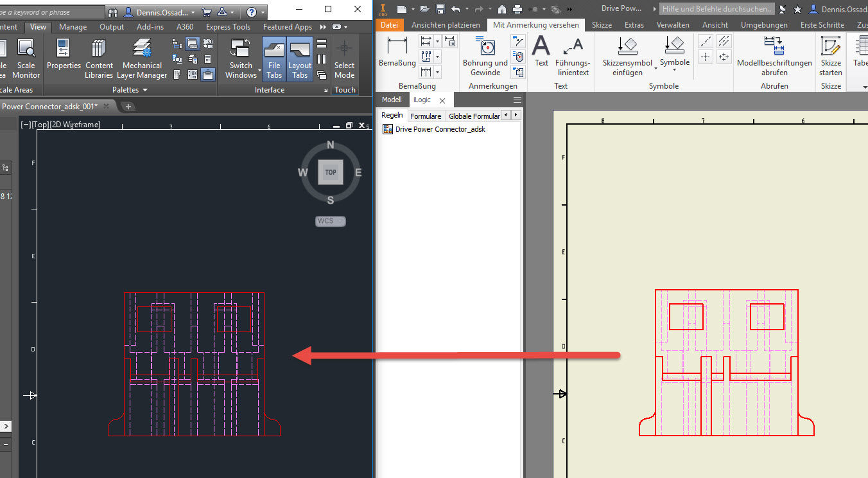Click Skizze starten in Inventor ribbon
The image size is (868, 478).
[831, 57]
